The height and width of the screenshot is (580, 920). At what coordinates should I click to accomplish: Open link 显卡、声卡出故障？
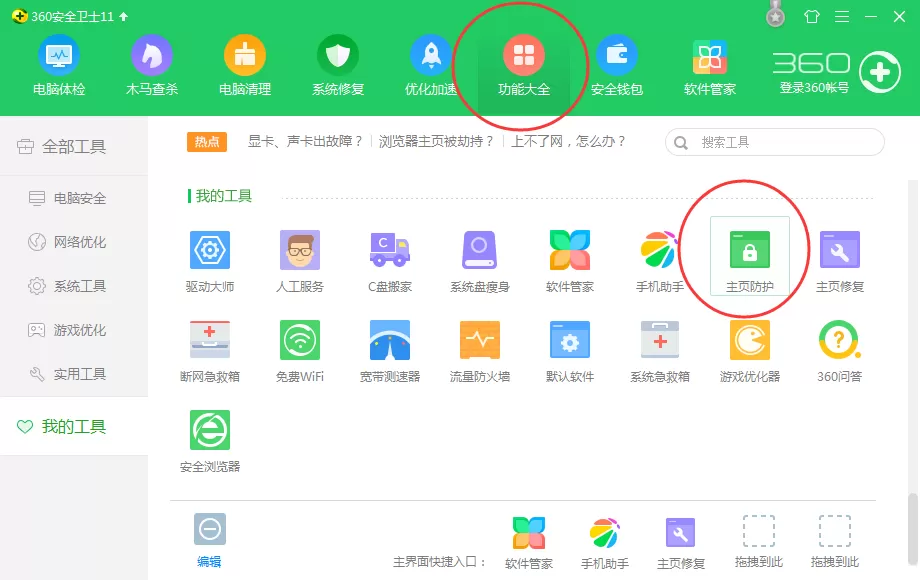(x=306, y=141)
